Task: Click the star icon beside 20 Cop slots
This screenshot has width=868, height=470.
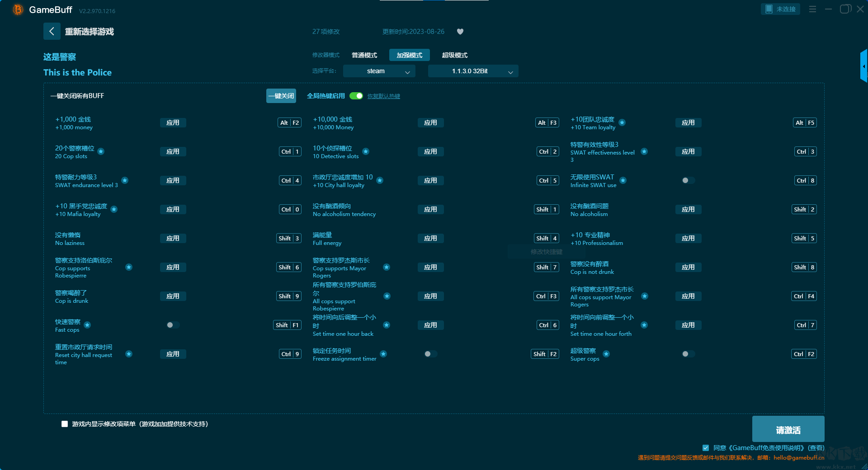Action: point(101,151)
